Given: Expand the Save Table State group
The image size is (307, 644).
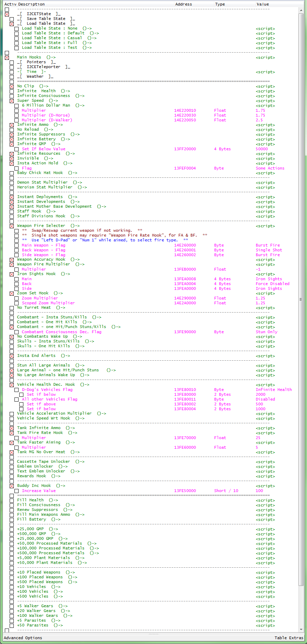Looking at the screenshot, I should [x=12, y=19].
